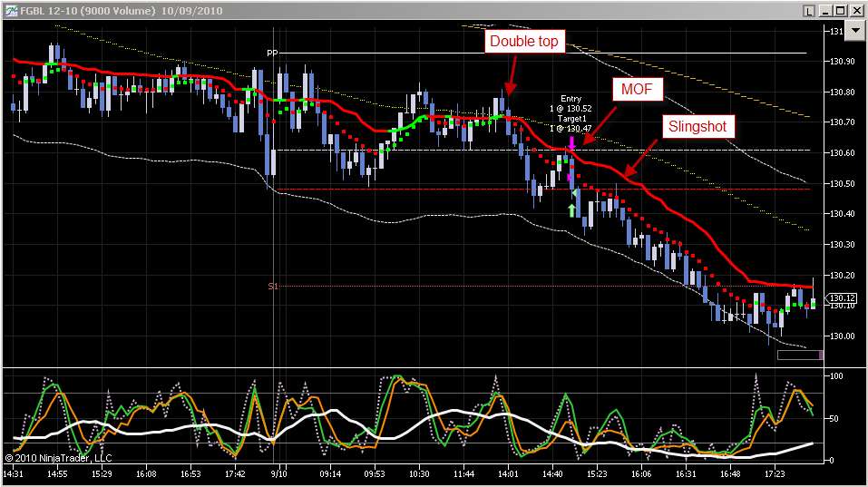Click the 17:23 time axis label

[x=775, y=473]
